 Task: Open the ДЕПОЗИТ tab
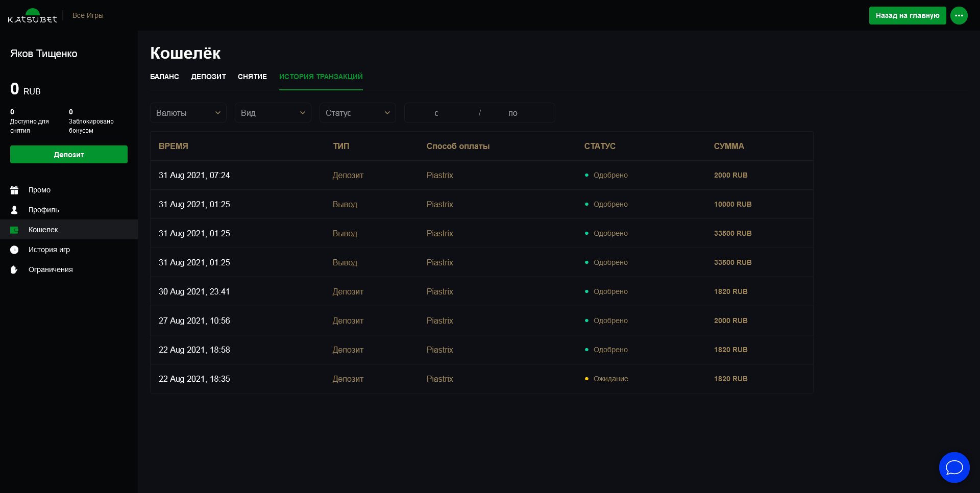coord(208,77)
